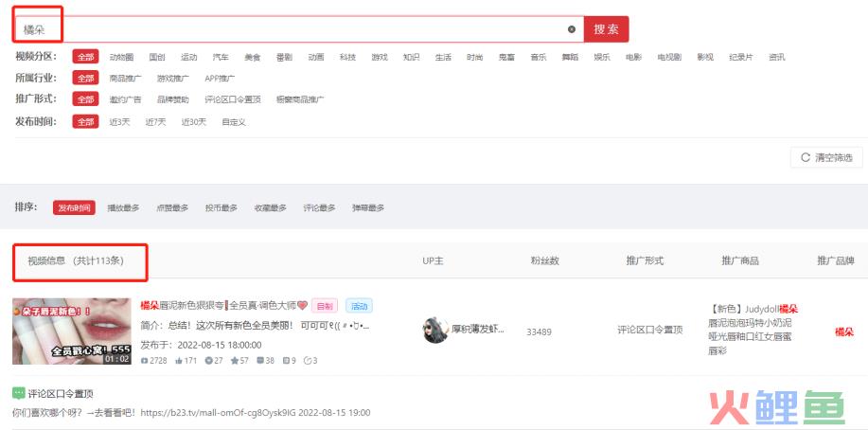Click the star favorites icon beside 57
This screenshot has width=868, height=430.
point(234,361)
